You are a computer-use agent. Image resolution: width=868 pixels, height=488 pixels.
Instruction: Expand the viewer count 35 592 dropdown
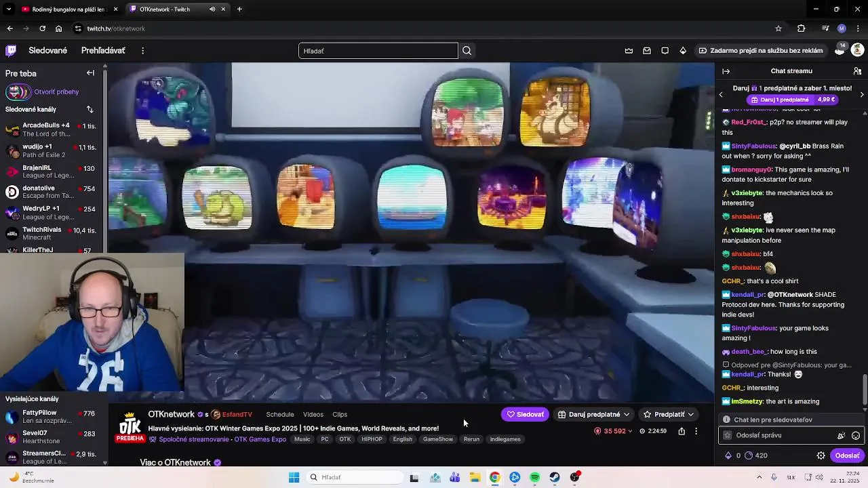click(x=613, y=431)
